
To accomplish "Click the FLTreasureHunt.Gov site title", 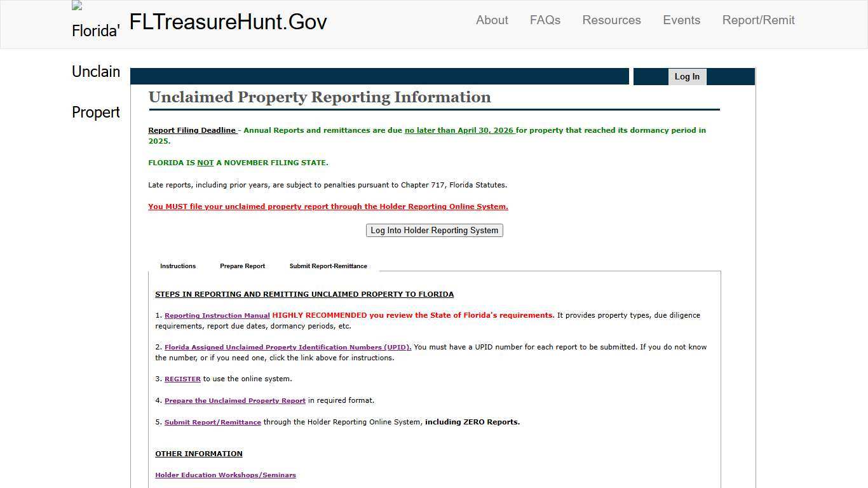I will 227,21.
